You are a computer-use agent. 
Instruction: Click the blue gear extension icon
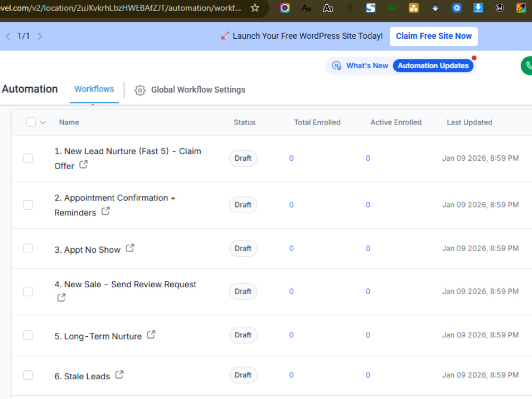coord(456,8)
